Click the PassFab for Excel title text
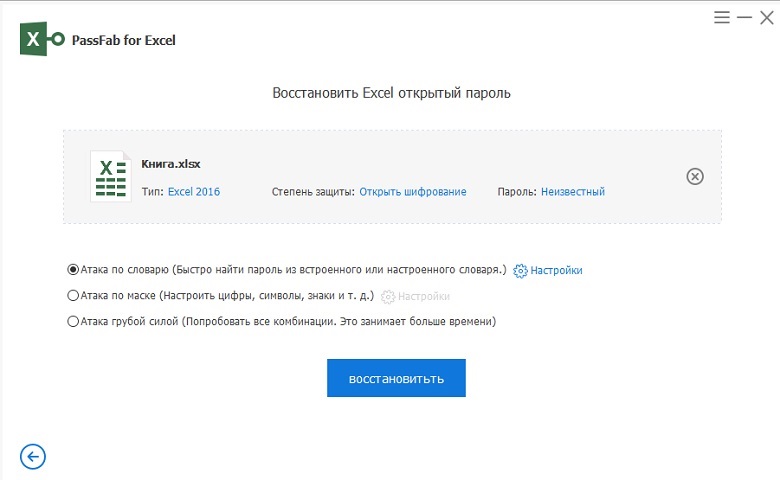The width and height of the screenshot is (780, 480). [124, 41]
